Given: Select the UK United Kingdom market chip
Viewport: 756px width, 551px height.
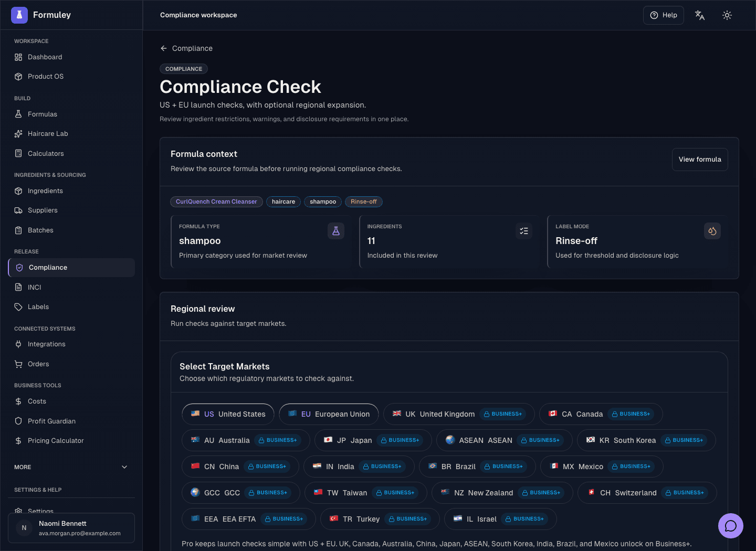Looking at the screenshot, I should (x=459, y=414).
